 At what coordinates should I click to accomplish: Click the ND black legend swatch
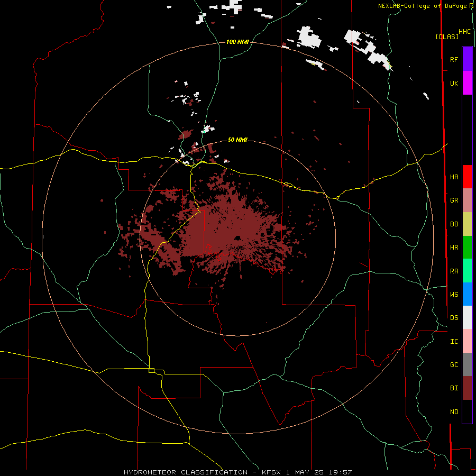[467, 411]
